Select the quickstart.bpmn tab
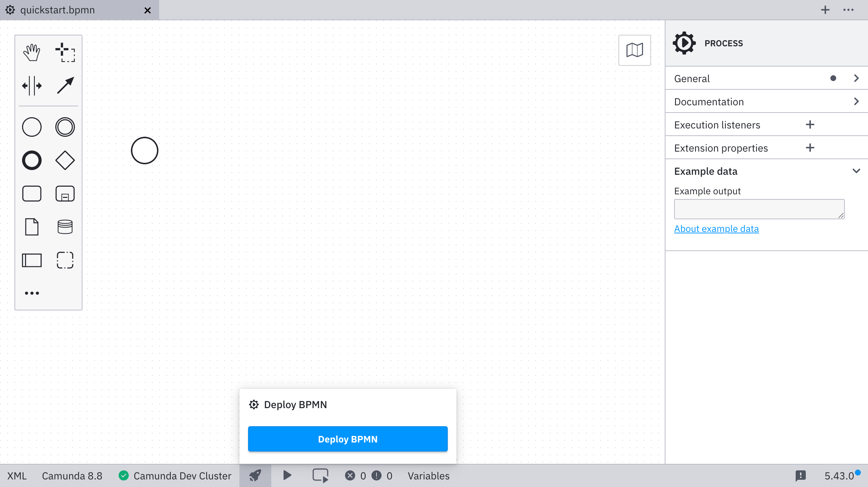The height and width of the screenshot is (487, 868). (x=58, y=10)
